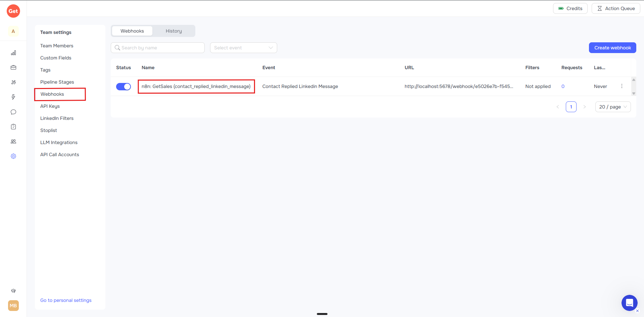
Task: Open LLM Integrations settings
Action: 59,142
